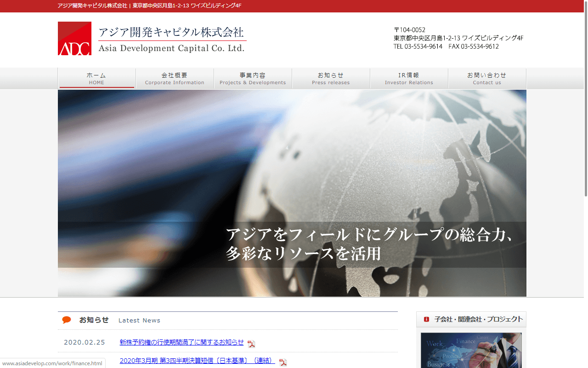The image size is (588, 368).
Task: Click the Finance business thumbnail image
Action: (471, 350)
